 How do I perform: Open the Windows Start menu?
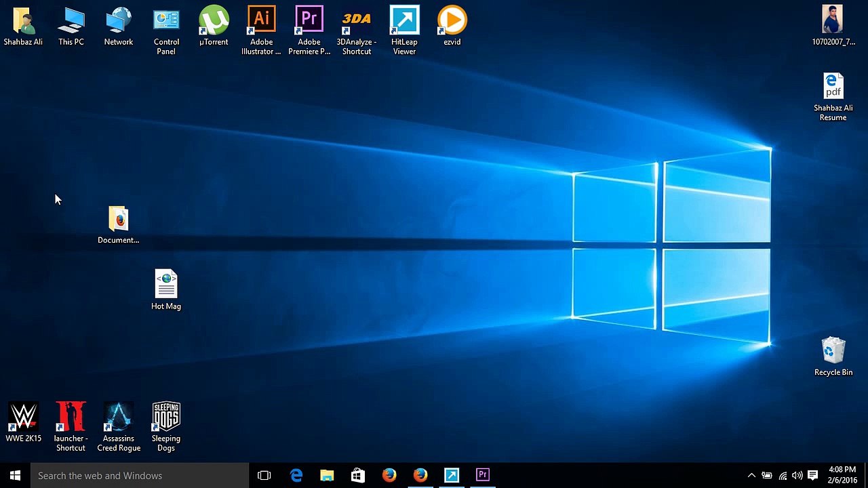pos(15,475)
